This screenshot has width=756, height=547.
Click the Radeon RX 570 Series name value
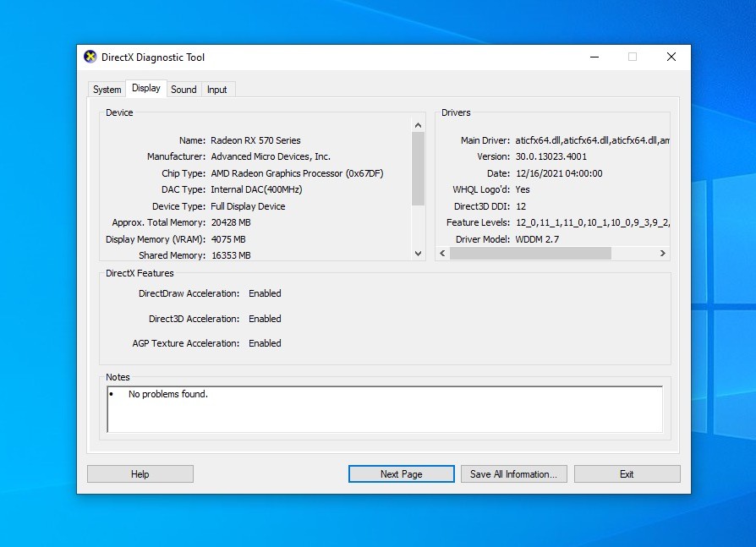click(x=255, y=140)
